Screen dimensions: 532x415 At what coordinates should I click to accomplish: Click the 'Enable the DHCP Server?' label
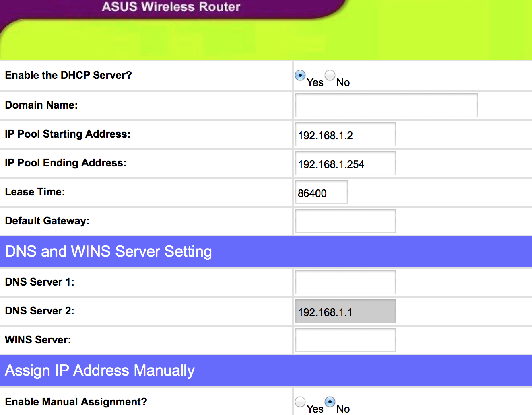click(x=68, y=75)
